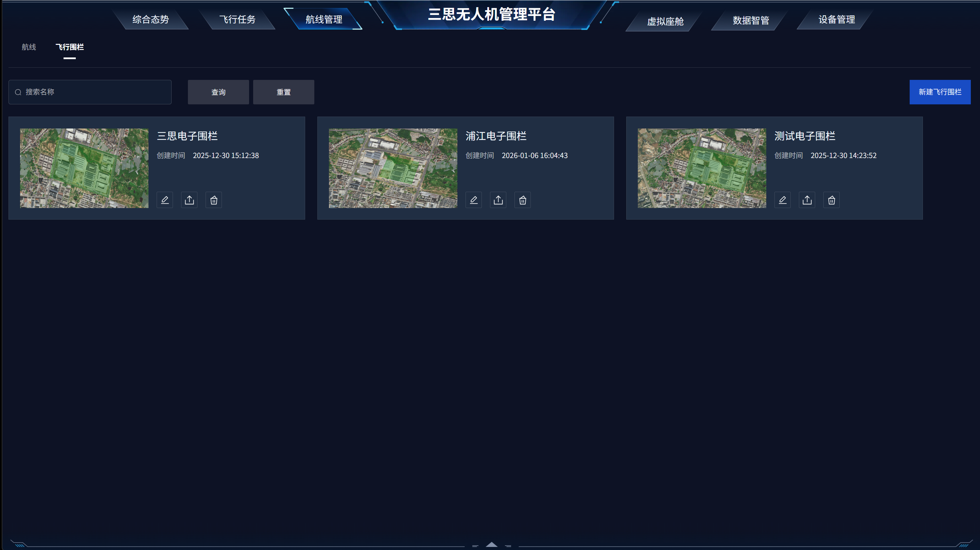Expand the bottom panel arrow
Viewport: 980px width, 550px height.
point(491,545)
